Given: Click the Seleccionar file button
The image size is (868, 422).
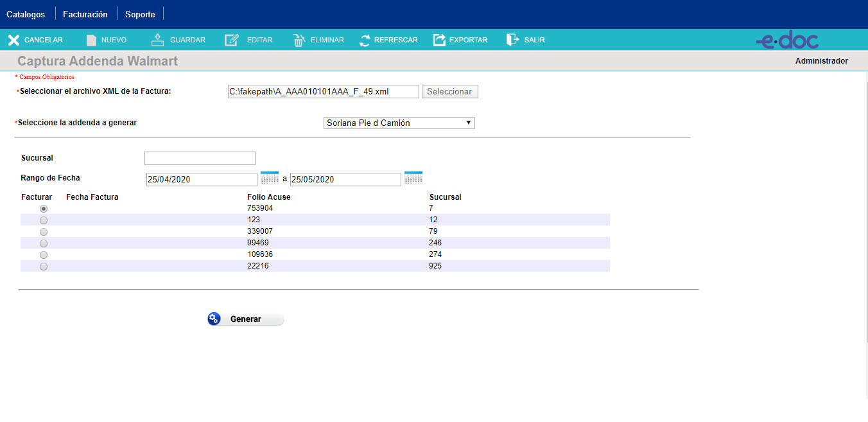Looking at the screenshot, I should [x=449, y=91].
